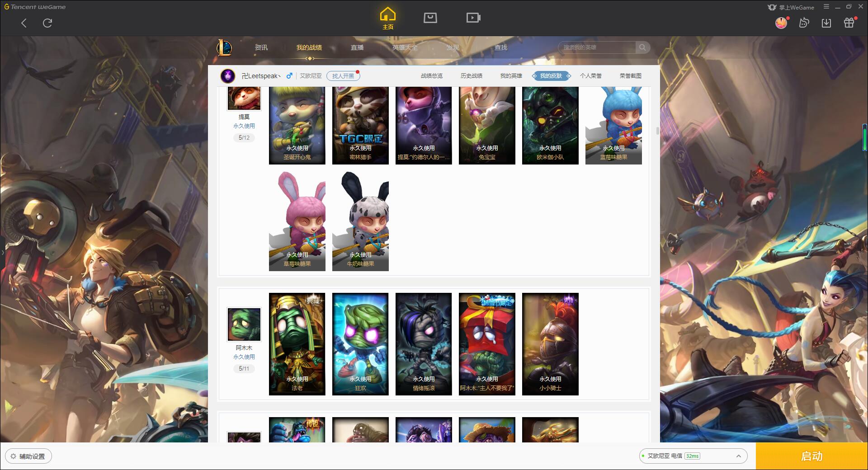868x470 pixels.
Task: Switch to the 资讯 tab
Action: (x=261, y=47)
